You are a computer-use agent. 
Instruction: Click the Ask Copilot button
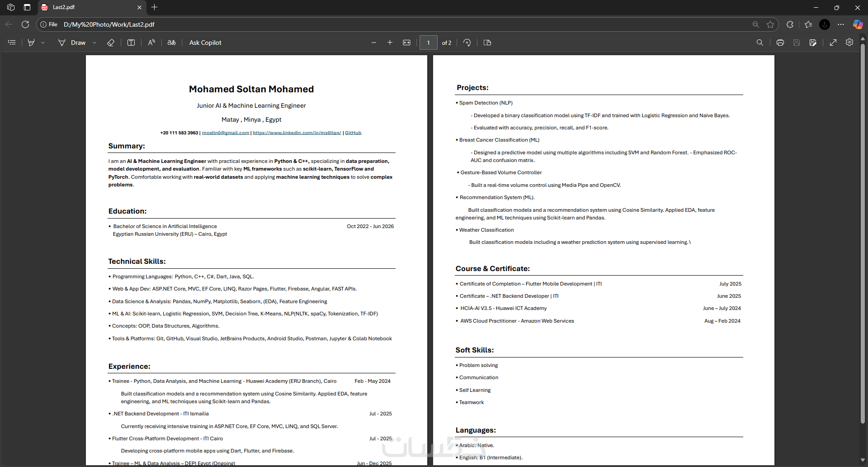205,43
